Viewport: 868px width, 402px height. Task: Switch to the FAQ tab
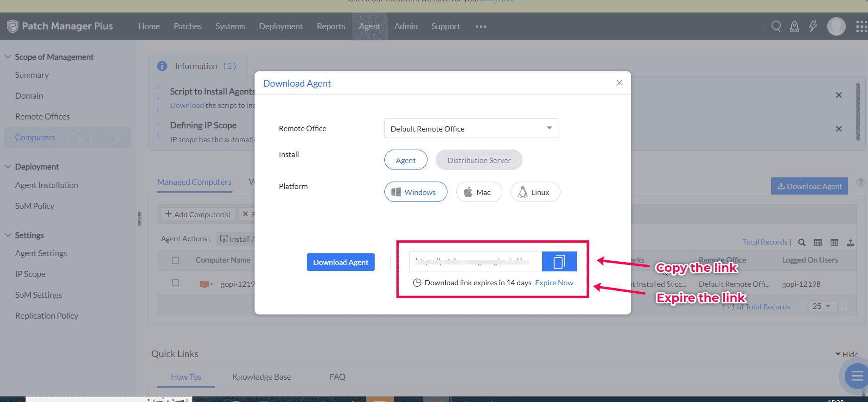[338, 377]
